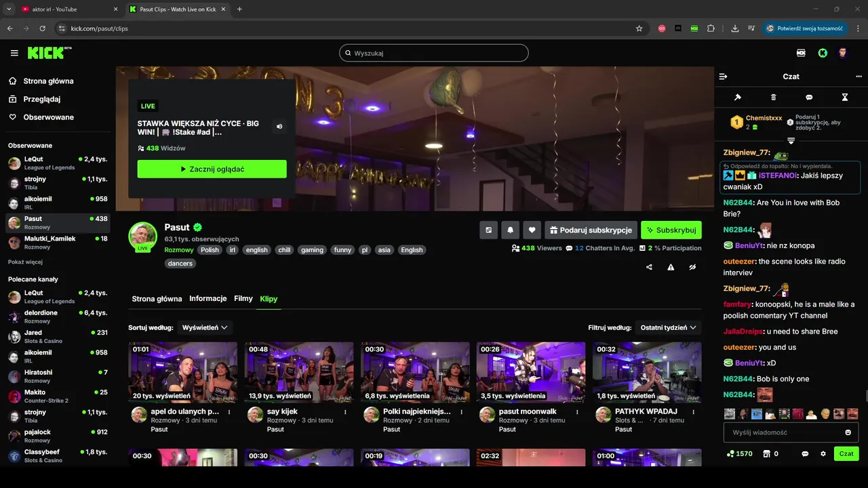Click the crossed-out eye hide icon
The image size is (868, 488).
[x=692, y=267]
